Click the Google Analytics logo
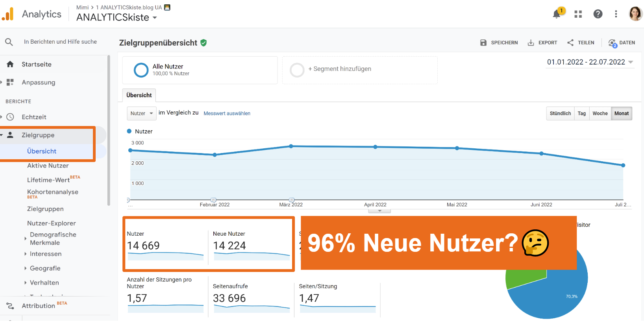The height and width of the screenshot is (325, 644). pyautogui.click(x=8, y=14)
